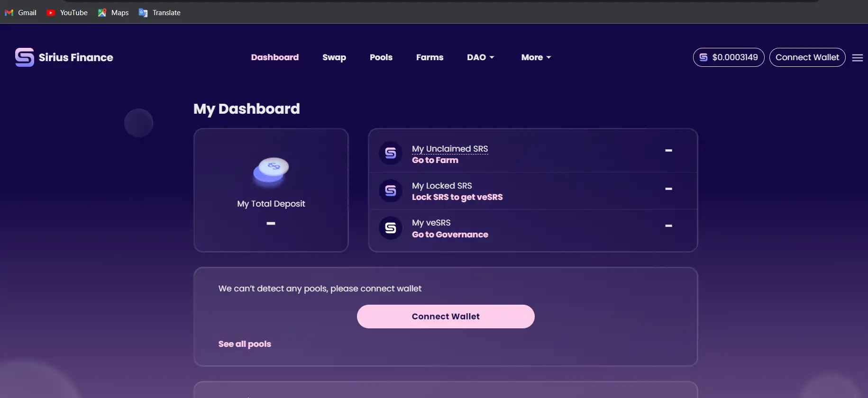868x398 pixels.
Task: Follow the See all pools link
Action: pyautogui.click(x=245, y=344)
